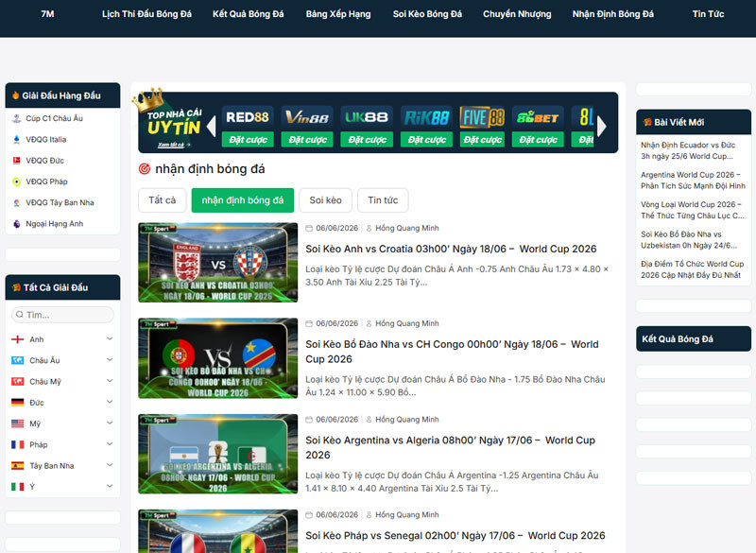Click the right arrow of bookmaker carousel
Viewport: 756px width, 553px height.
point(601,127)
